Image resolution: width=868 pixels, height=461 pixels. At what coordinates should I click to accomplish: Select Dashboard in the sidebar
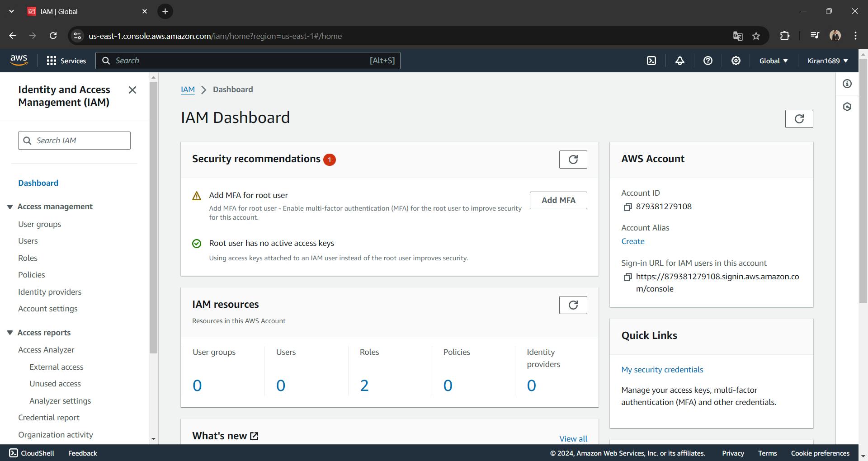pyautogui.click(x=38, y=183)
